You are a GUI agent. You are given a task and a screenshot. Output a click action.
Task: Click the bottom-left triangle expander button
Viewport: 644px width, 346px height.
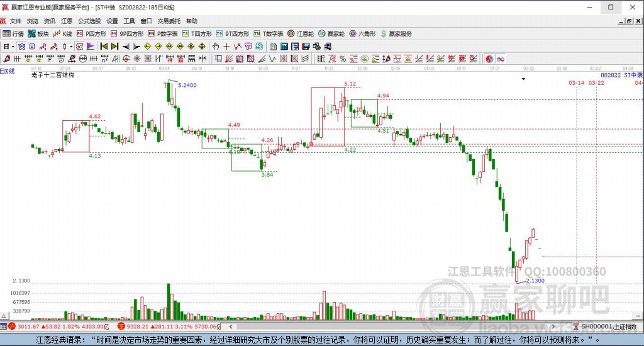coord(4,316)
